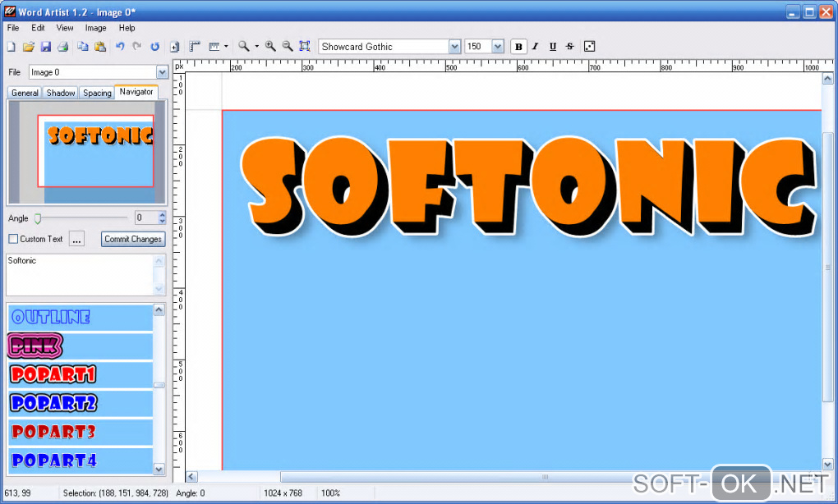
Task: Open the Image menu
Action: tap(95, 28)
